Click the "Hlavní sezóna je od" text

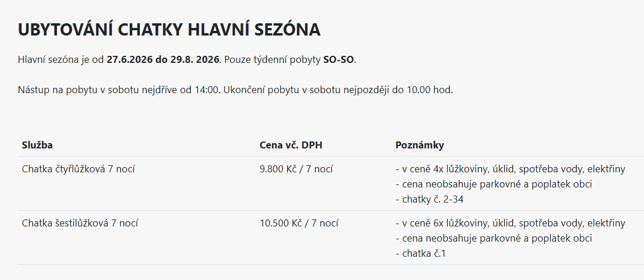click(x=61, y=59)
